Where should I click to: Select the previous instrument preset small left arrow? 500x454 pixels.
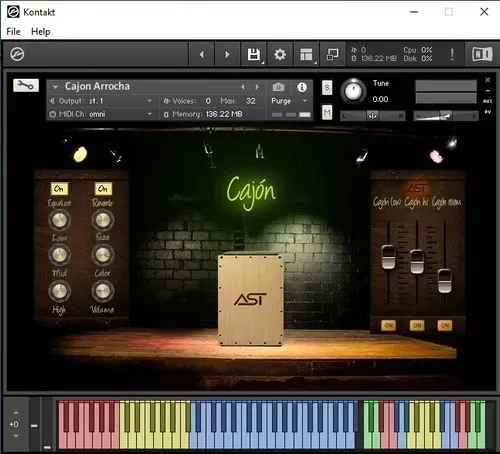[243, 87]
